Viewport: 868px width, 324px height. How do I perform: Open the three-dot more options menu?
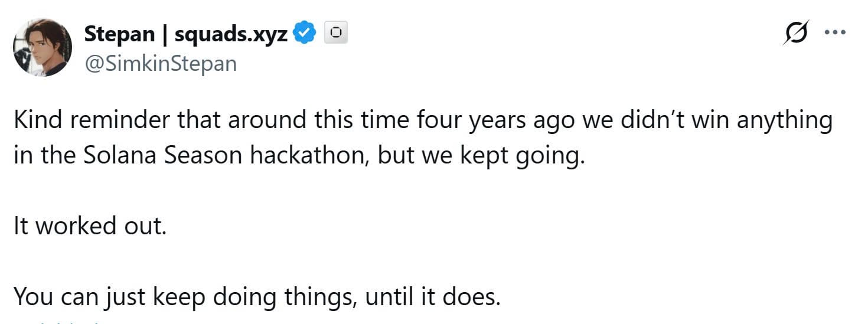tap(835, 32)
